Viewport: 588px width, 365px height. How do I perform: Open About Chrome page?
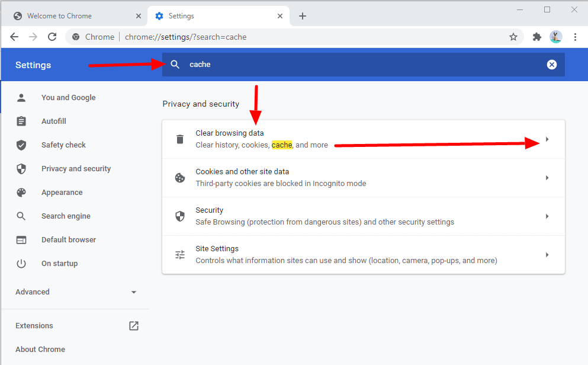point(40,349)
